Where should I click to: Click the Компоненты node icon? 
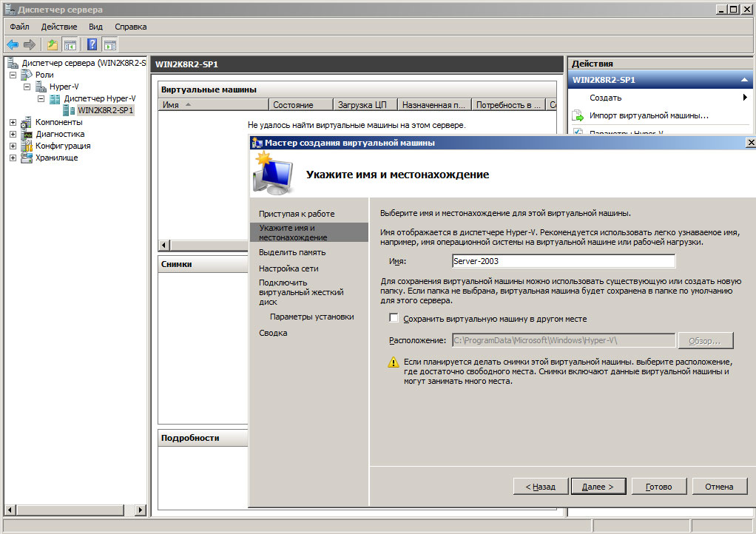(x=27, y=123)
